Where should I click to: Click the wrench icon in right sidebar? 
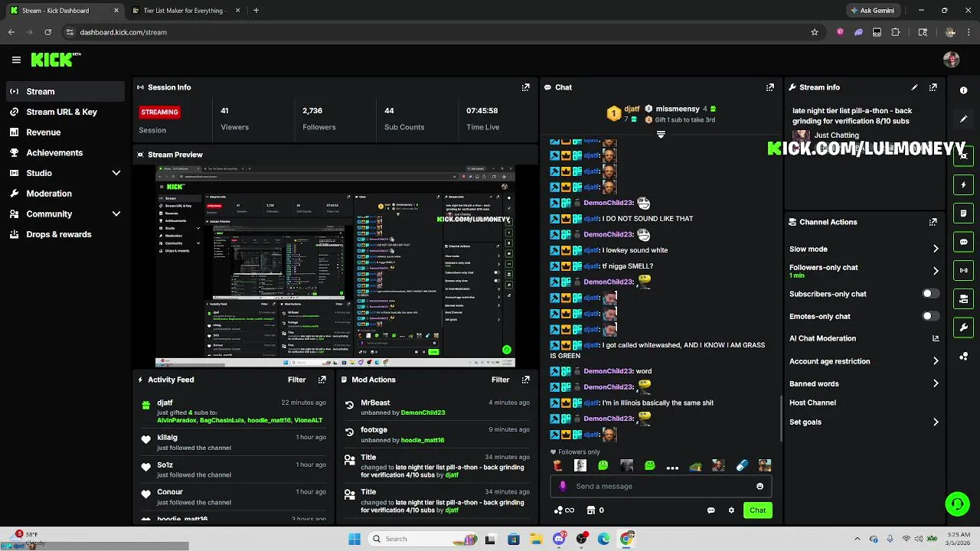(x=964, y=328)
